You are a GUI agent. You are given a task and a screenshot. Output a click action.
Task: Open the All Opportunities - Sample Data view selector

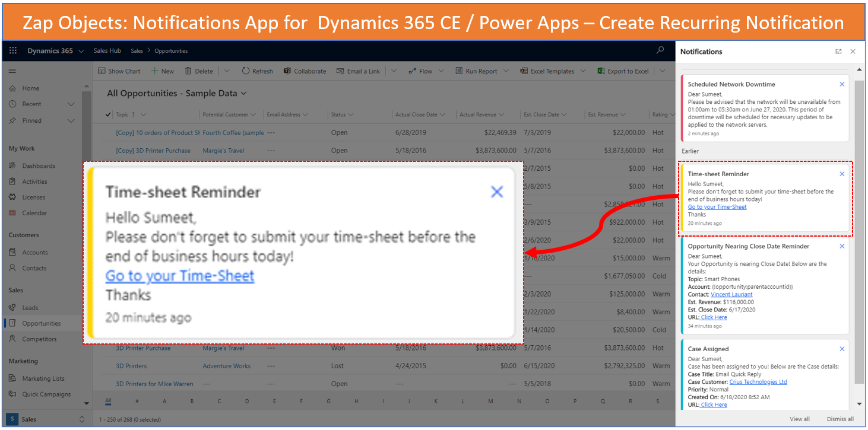click(x=177, y=93)
